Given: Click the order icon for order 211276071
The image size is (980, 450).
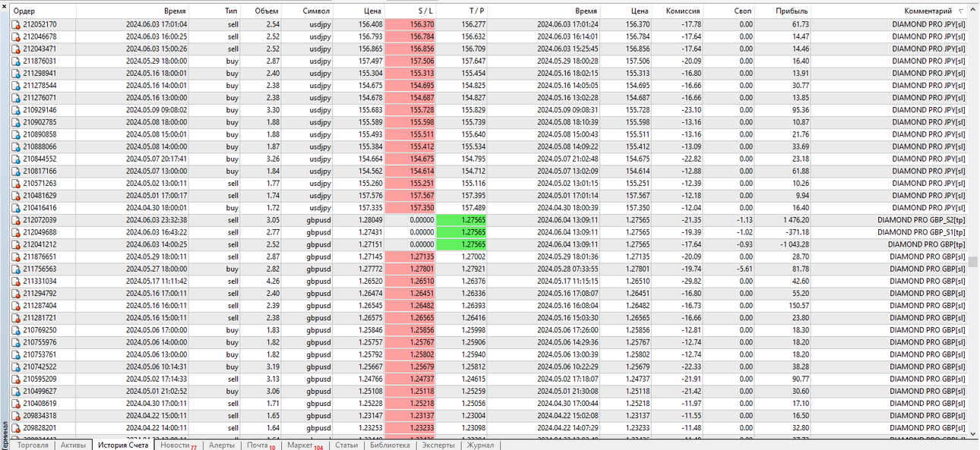Looking at the screenshot, I should [16, 98].
